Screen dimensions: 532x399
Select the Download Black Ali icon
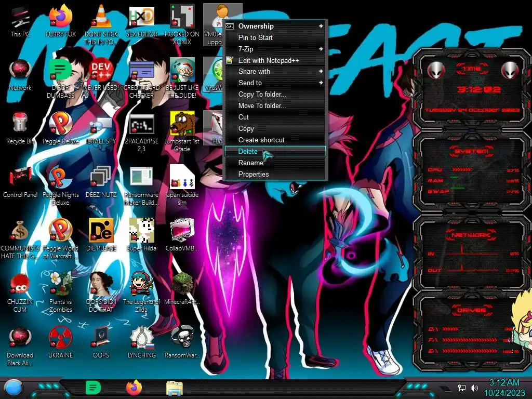click(x=20, y=347)
